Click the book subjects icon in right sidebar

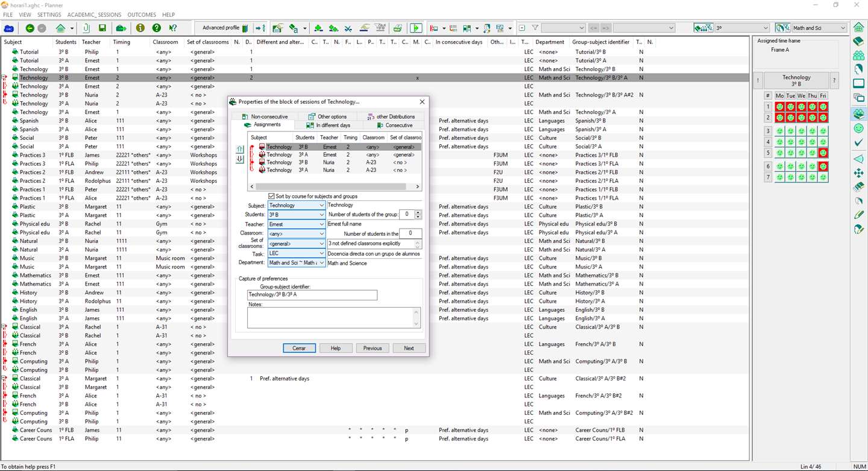coord(858,42)
